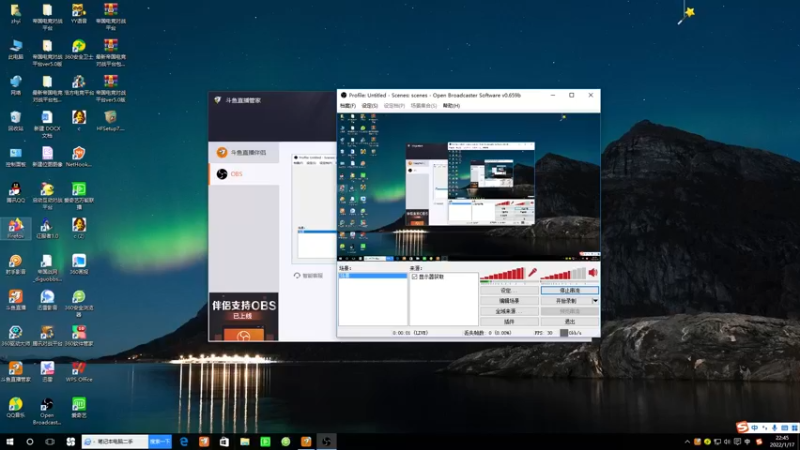Image resolution: width=800 pixels, height=450 pixels.
Task: Open the 360 Driver Master shortcut
Action: pyautogui.click(x=16, y=336)
